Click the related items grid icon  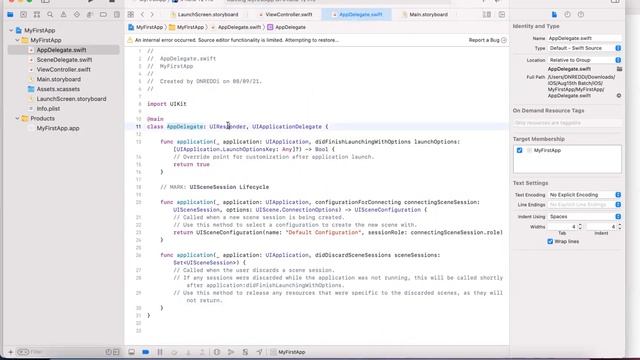pos(131,14)
